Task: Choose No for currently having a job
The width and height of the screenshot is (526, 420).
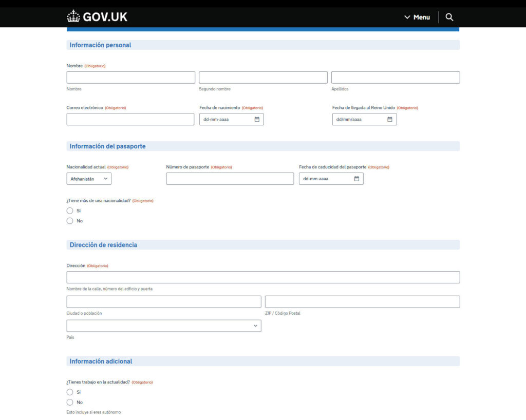Action: pyautogui.click(x=70, y=402)
